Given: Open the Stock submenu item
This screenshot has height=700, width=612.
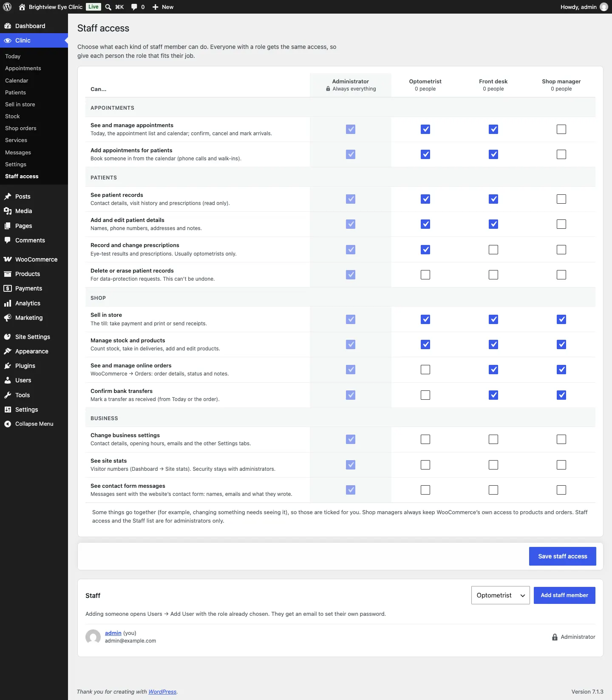Looking at the screenshot, I should [x=12, y=116].
